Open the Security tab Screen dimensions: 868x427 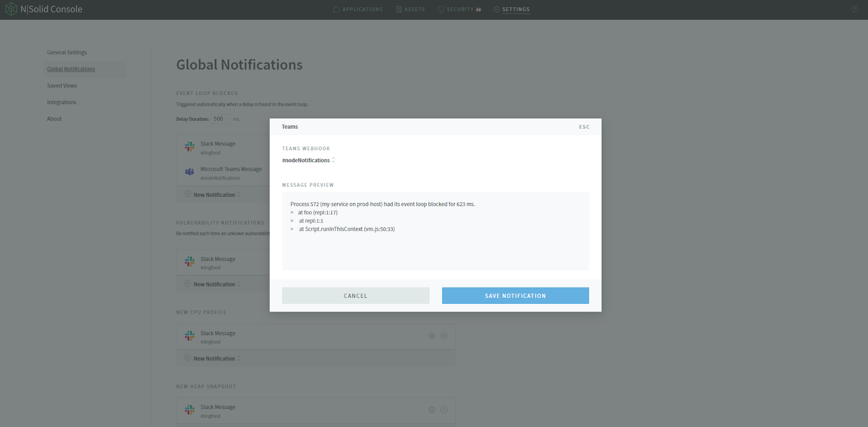point(459,9)
